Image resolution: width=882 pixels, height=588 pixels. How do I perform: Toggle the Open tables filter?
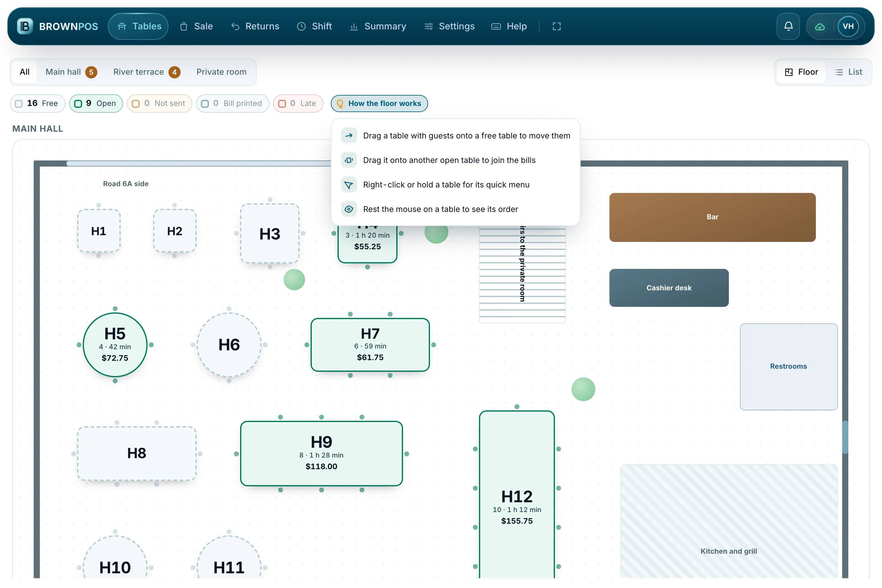[x=96, y=104]
